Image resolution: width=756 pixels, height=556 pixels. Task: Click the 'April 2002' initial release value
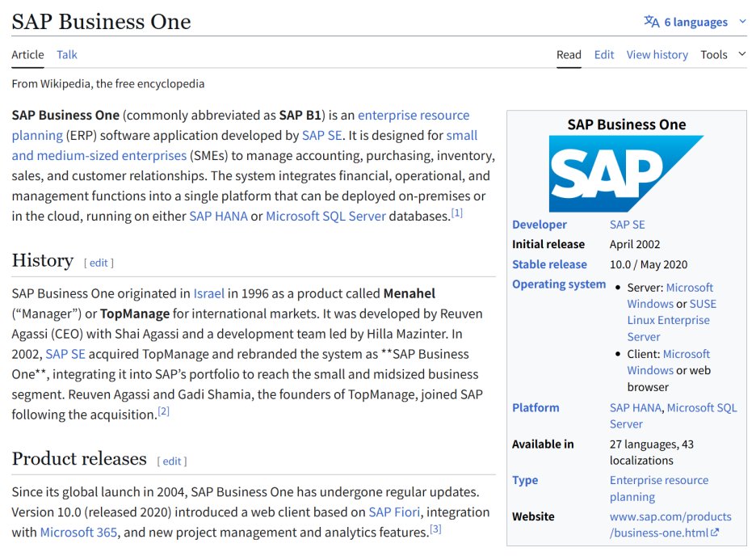tap(635, 245)
